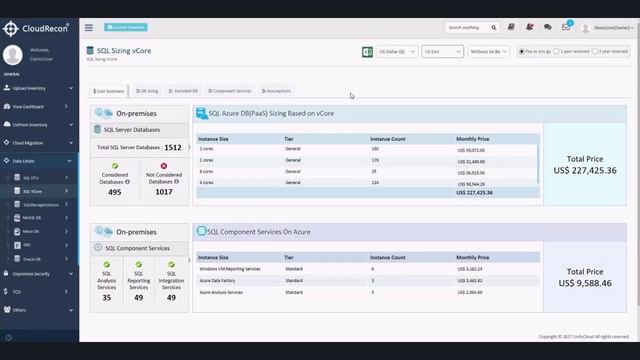This screenshot has height=360, width=640.
Task: Open SQL DTU under Data Estate
Action: coord(40,178)
